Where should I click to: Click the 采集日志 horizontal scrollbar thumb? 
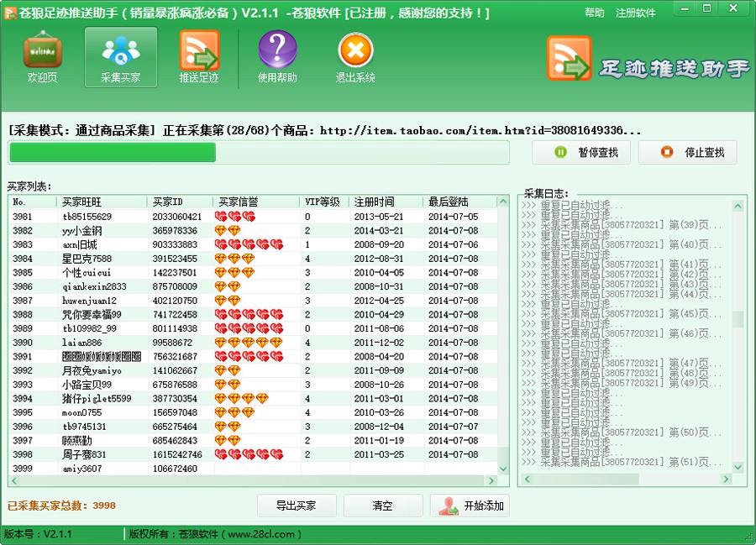click(x=585, y=479)
